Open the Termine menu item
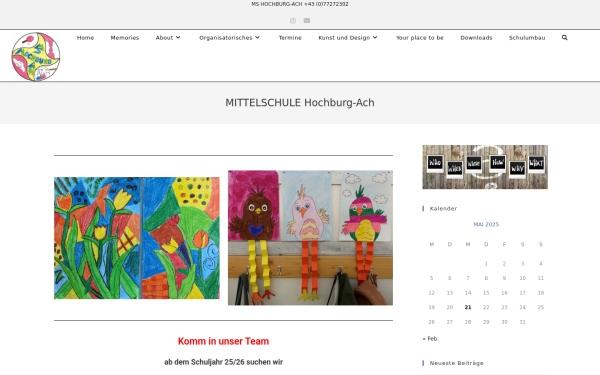The height and width of the screenshot is (375, 600). (290, 38)
